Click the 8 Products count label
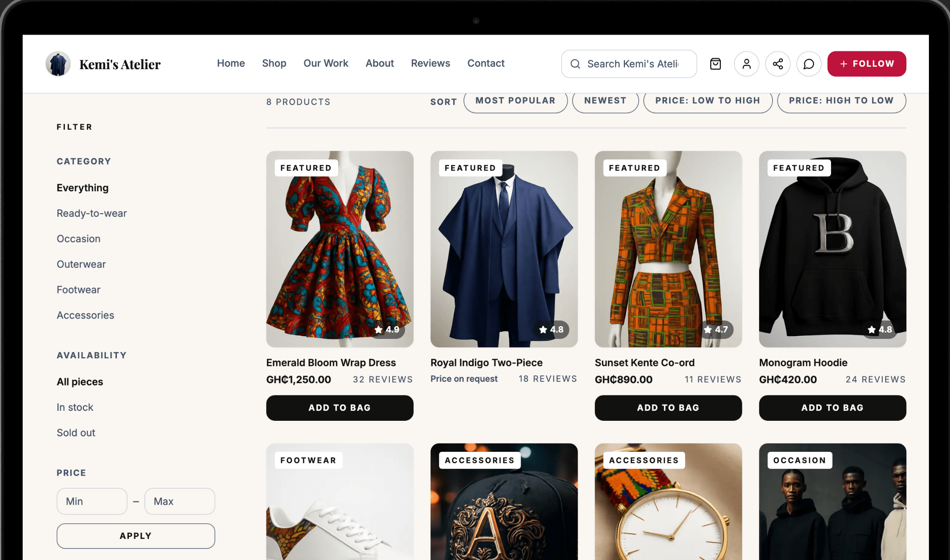This screenshot has width=950, height=560. 298,102
